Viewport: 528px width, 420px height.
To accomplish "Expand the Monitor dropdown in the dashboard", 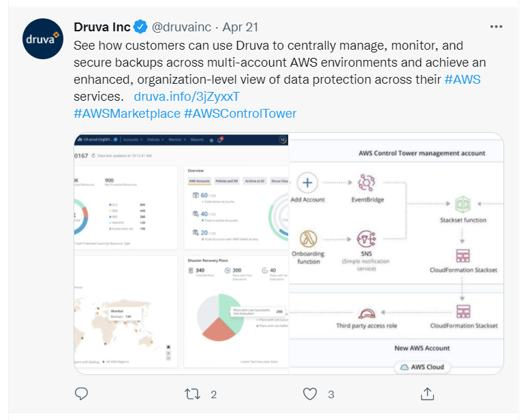I will [176, 139].
